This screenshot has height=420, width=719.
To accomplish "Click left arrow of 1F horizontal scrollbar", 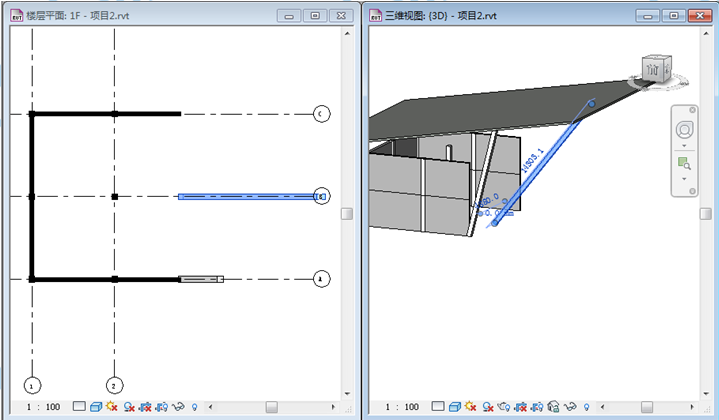I will tap(210, 407).
